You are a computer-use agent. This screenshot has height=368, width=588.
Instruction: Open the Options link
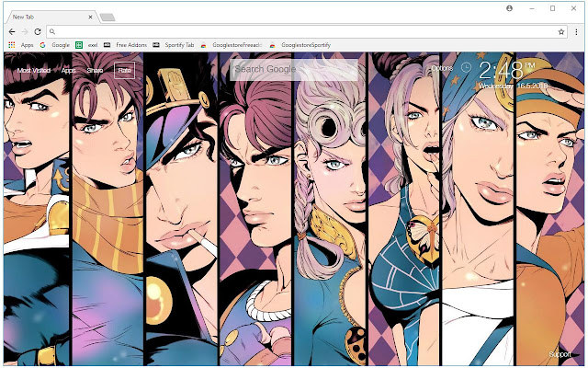tap(442, 68)
